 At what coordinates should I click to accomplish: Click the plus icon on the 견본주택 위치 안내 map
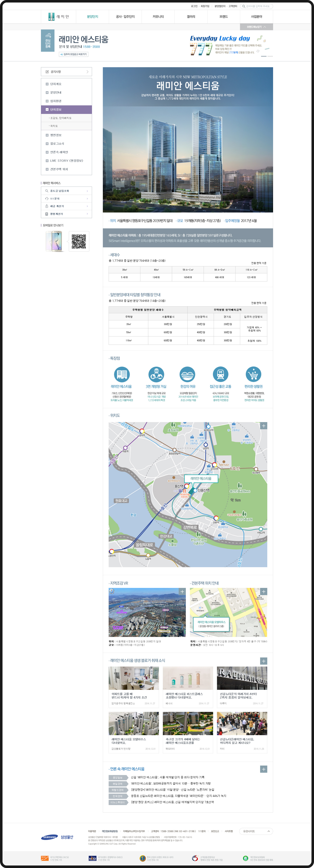(263, 592)
